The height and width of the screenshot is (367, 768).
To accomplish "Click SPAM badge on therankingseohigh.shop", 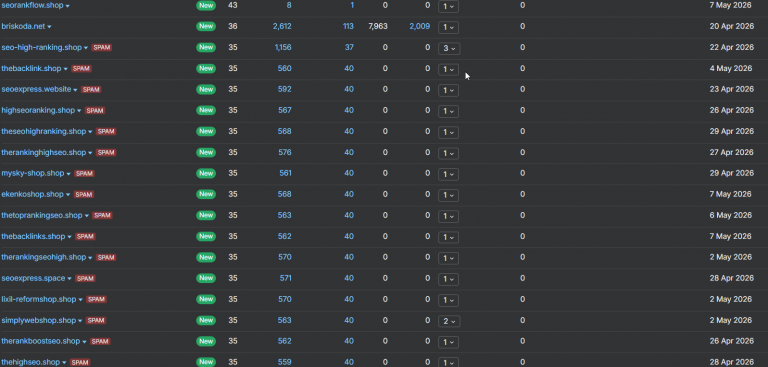I will click(x=106, y=257).
